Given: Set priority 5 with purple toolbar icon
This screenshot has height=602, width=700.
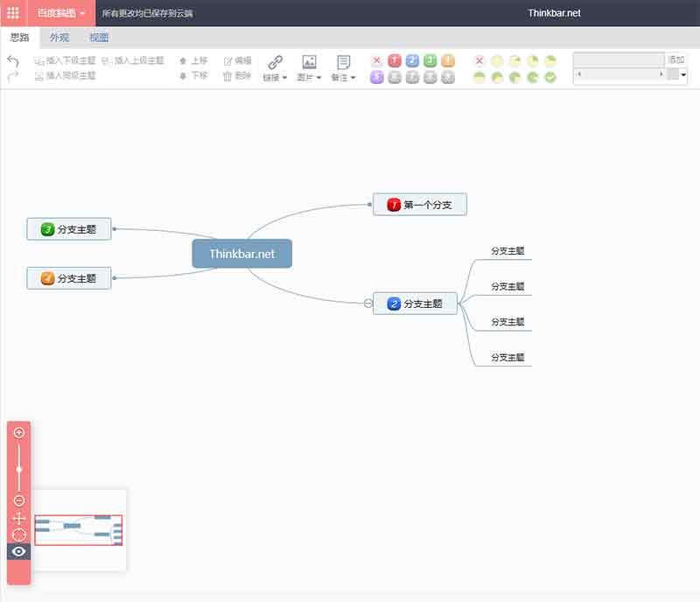Looking at the screenshot, I should 377,77.
